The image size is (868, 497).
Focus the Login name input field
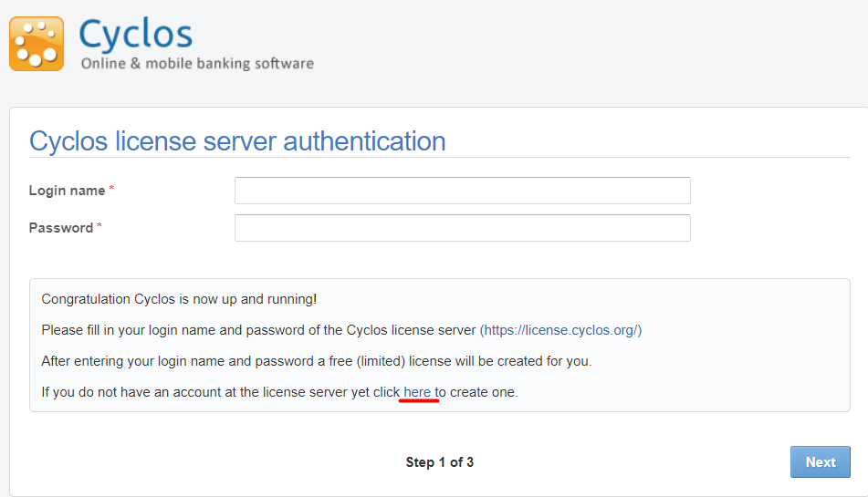[462, 191]
